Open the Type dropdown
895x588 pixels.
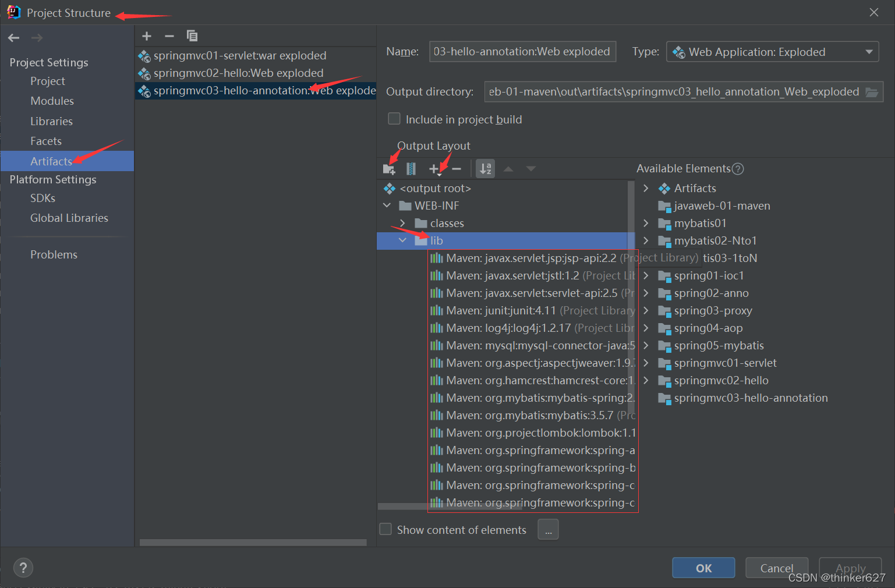click(772, 52)
